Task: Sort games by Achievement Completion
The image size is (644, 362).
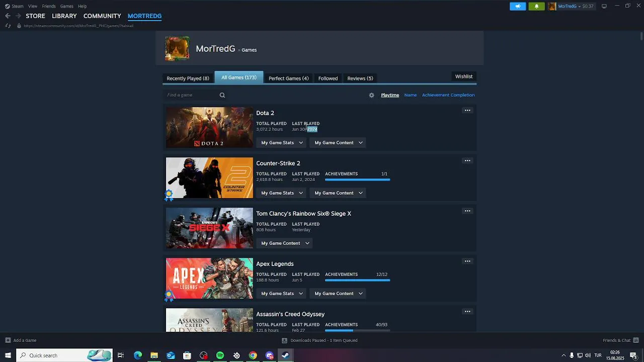Action: (448, 95)
